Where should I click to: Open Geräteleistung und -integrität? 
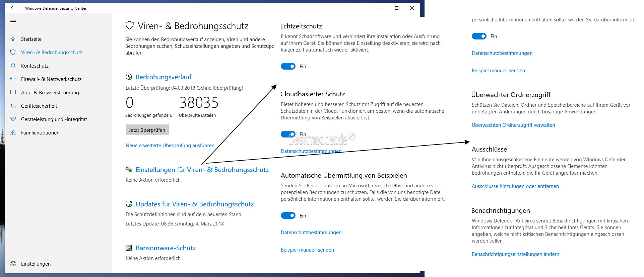(x=54, y=119)
